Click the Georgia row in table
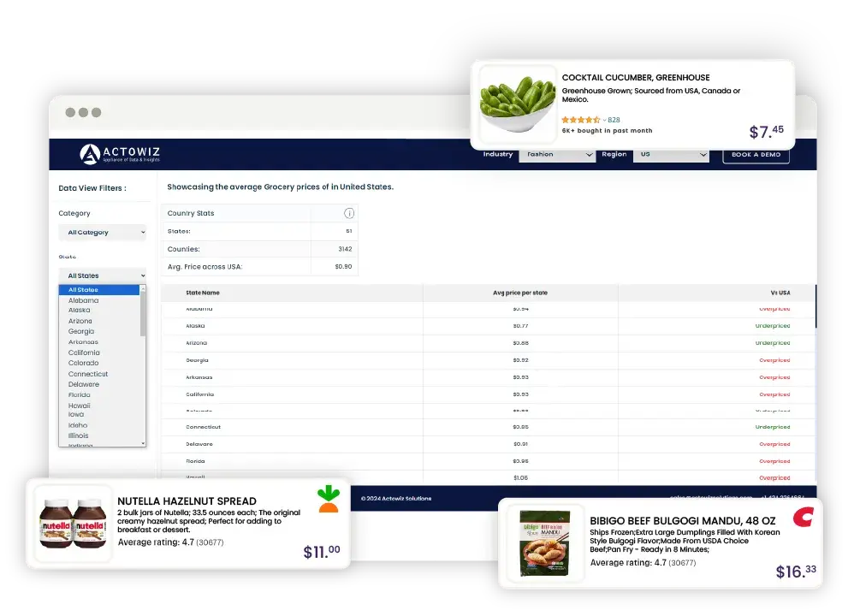The height and width of the screenshot is (616, 854). 488,360
